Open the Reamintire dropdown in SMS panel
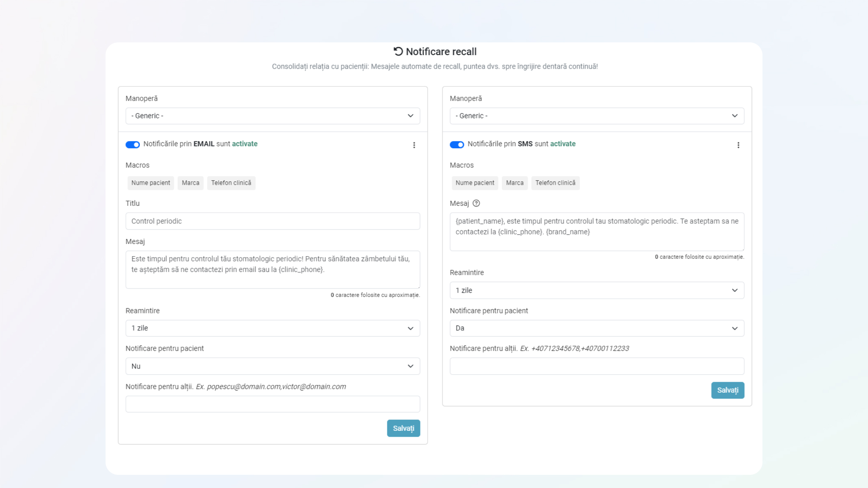The height and width of the screenshot is (488, 868). click(597, 290)
